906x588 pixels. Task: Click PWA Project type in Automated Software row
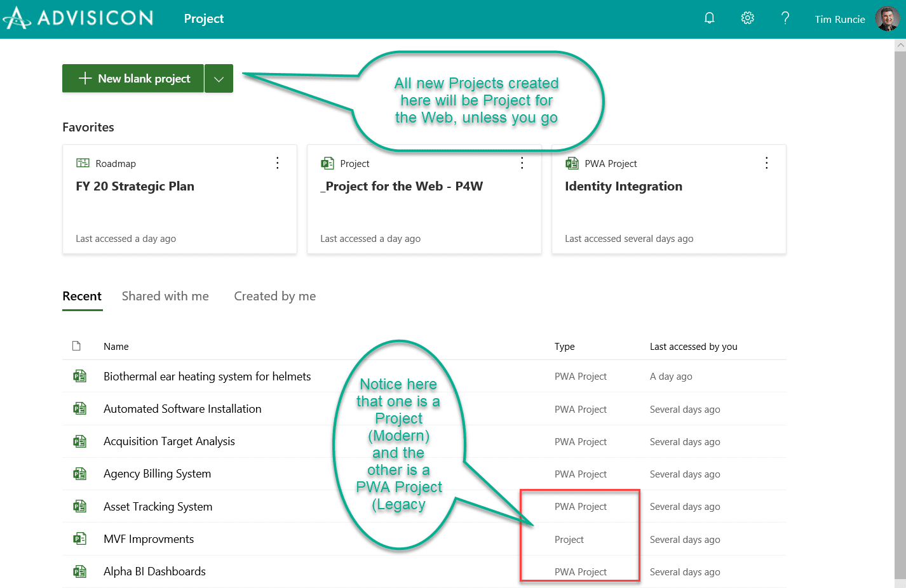click(581, 410)
